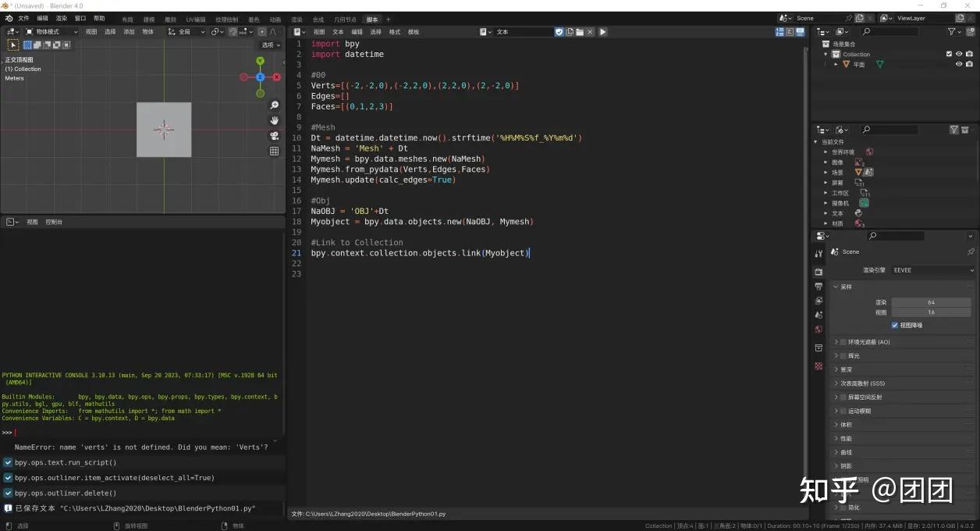Open the 格式 menu in the text editor

click(394, 31)
